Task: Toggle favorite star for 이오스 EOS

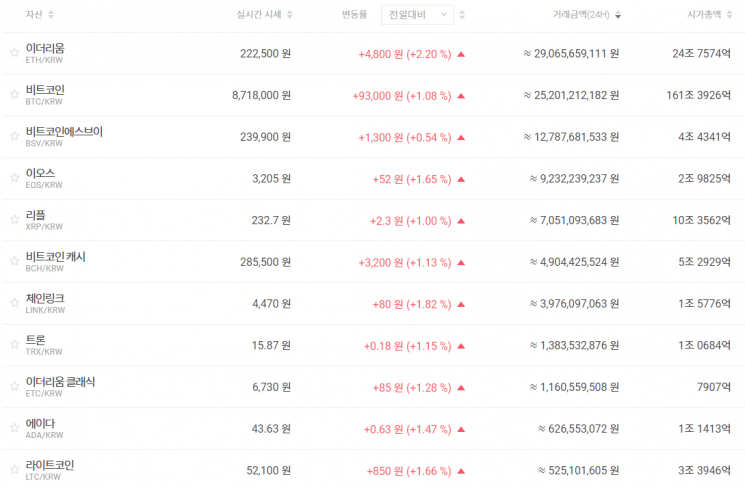Action: 15,178
